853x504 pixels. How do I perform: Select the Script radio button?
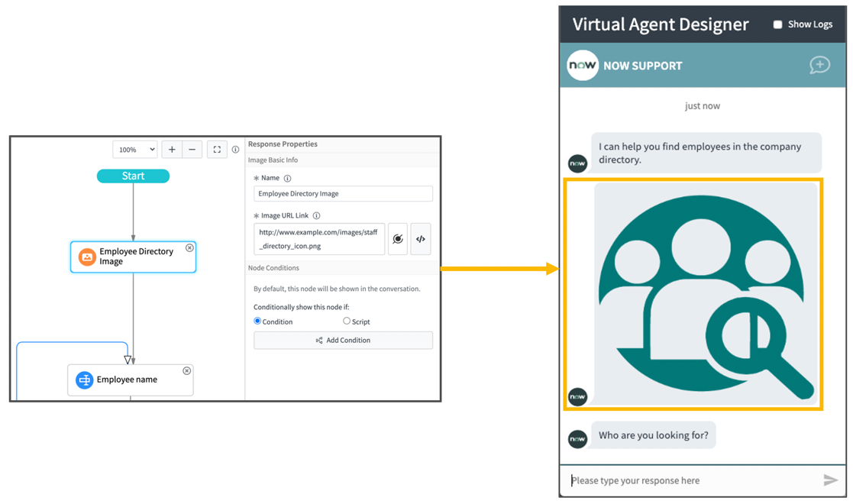coord(346,321)
